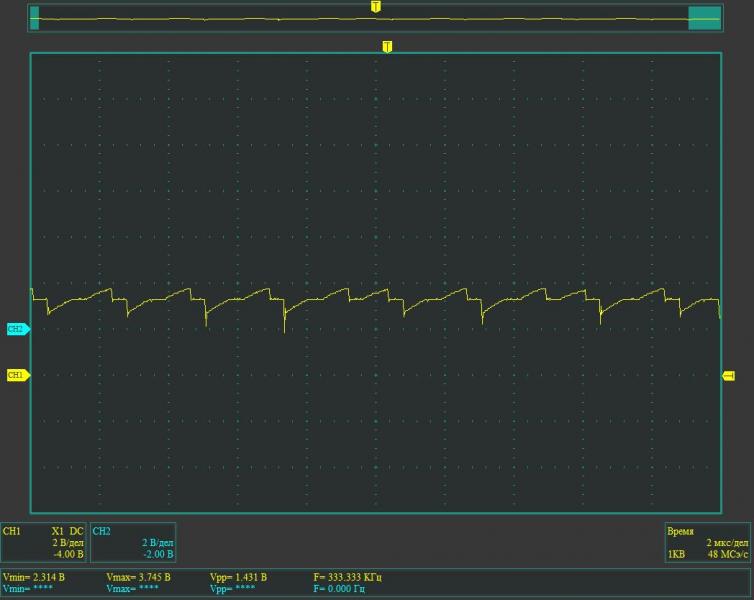Toggle the DC coupling label in CH1 panel
Viewport: 754px width, 600px height.
click(x=77, y=531)
